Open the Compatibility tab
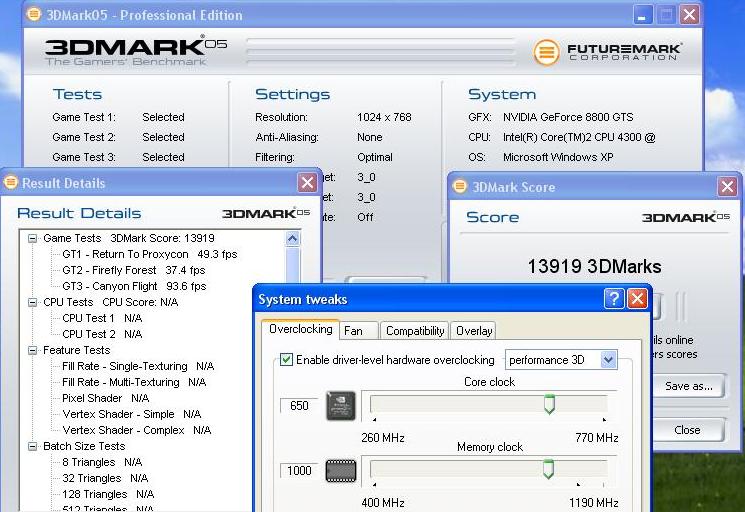This screenshot has height=512, width=745. [x=414, y=331]
